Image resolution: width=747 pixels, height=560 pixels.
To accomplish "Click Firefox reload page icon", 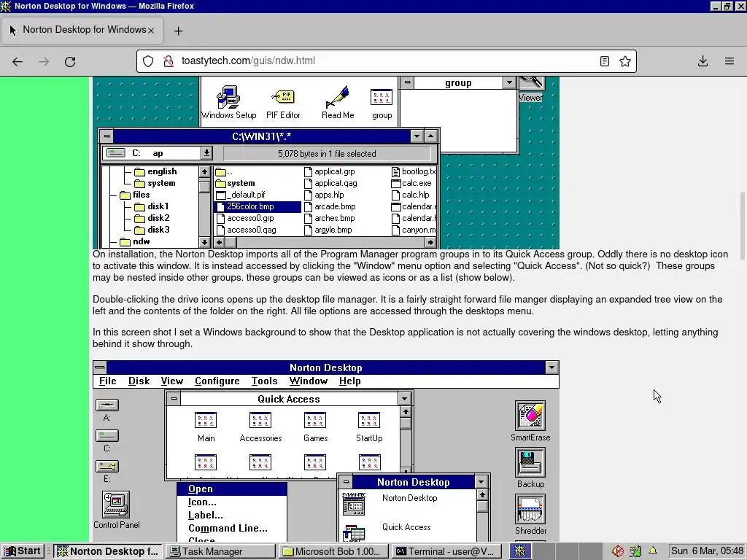I will 70,61.
